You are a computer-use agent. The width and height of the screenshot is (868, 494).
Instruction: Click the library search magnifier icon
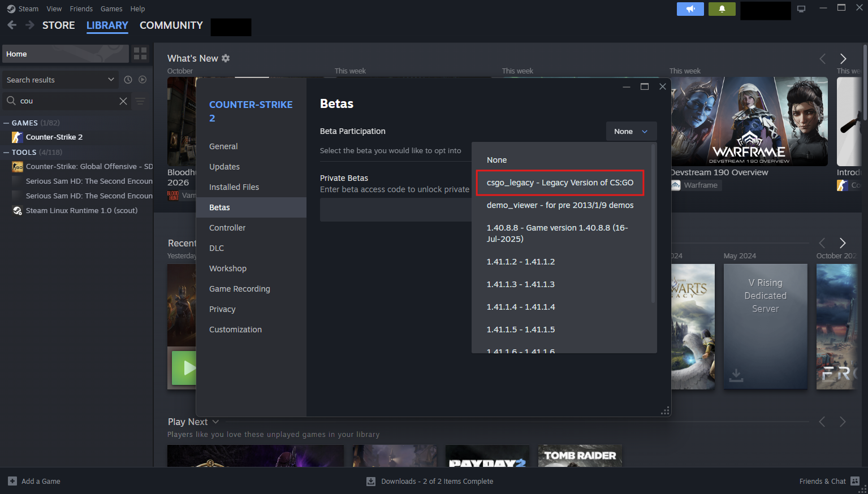(x=11, y=101)
